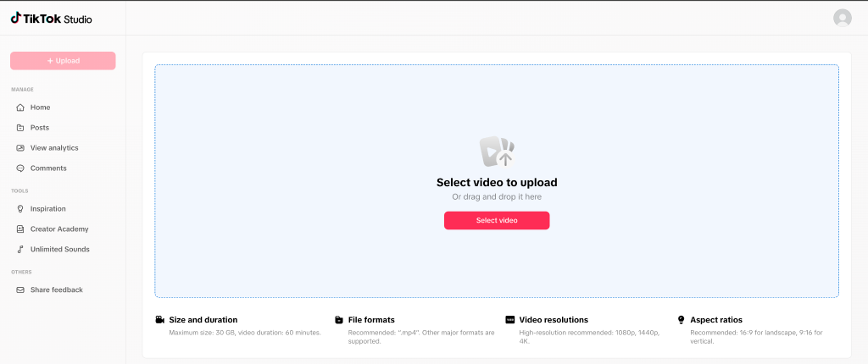Open Creator Academy in the Tools section
868x364 pixels.
point(59,229)
